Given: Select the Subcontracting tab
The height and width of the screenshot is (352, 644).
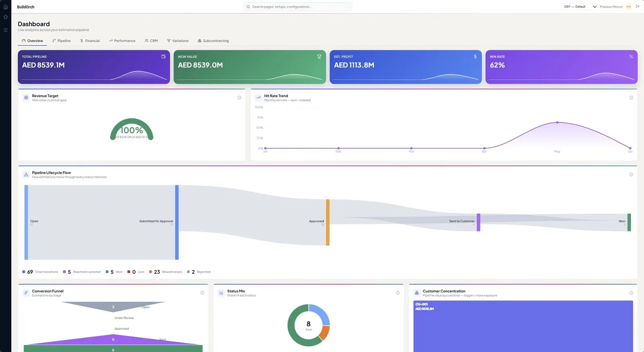Looking at the screenshot, I should [213, 41].
